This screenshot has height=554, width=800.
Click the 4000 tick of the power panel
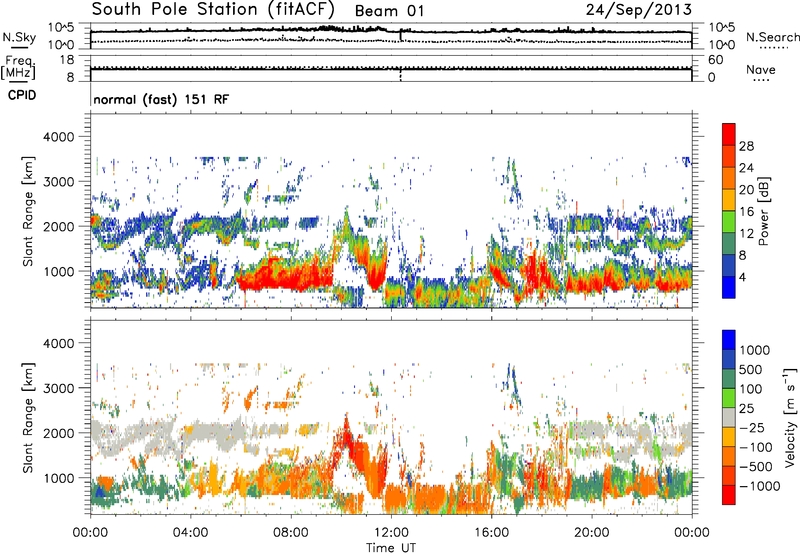point(59,137)
